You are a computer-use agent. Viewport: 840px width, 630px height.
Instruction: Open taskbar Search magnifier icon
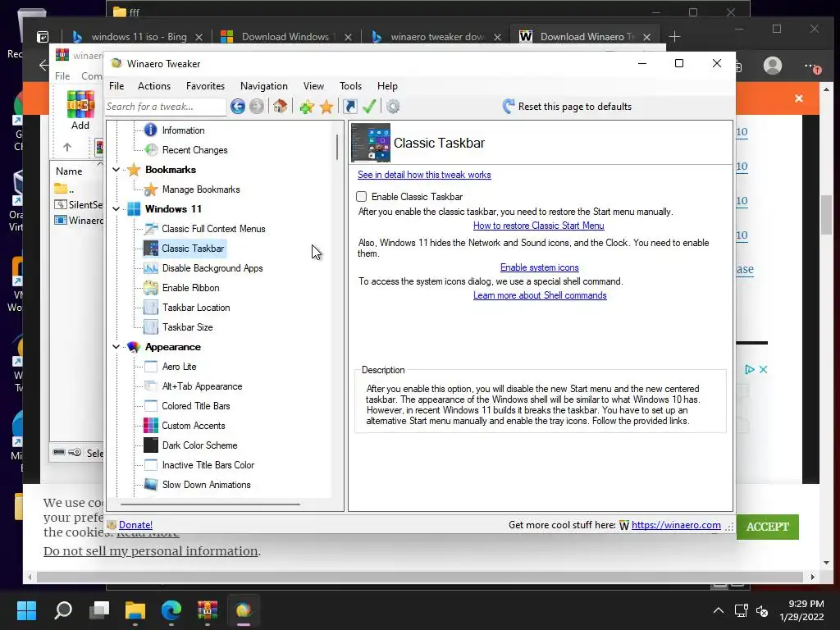[x=63, y=609]
